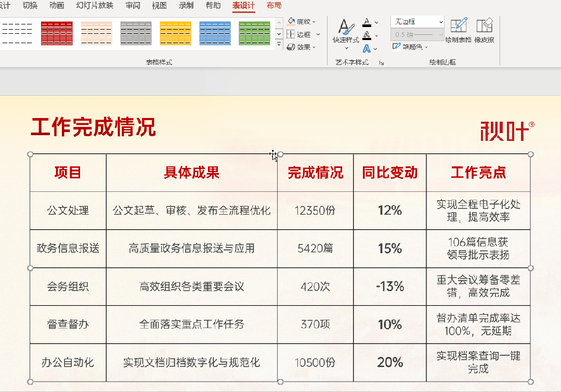The width and height of the screenshot is (561, 392).
Task: Expand the table styles gallery more arrow
Action: [279, 45]
